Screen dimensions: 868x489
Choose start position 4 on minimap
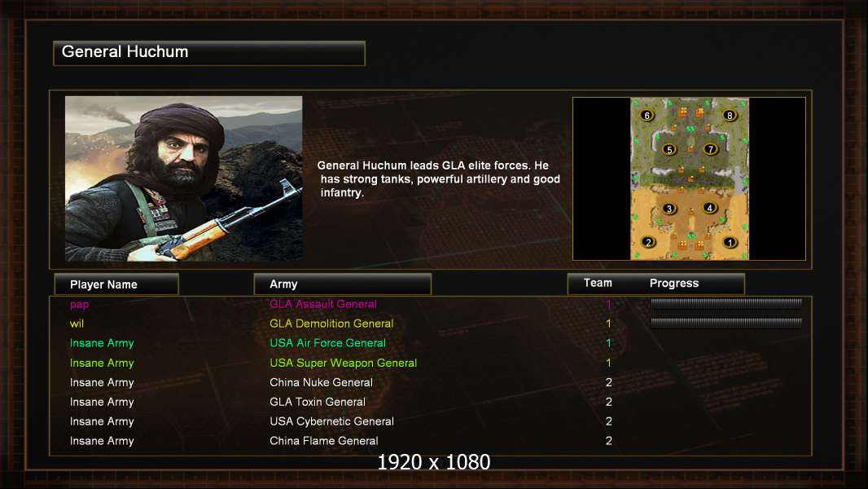(710, 208)
